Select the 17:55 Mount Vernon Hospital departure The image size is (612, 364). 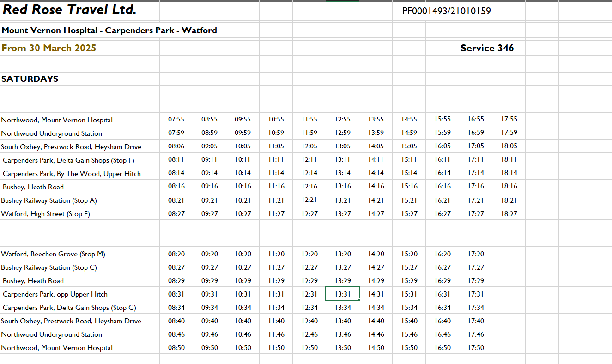point(509,119)
